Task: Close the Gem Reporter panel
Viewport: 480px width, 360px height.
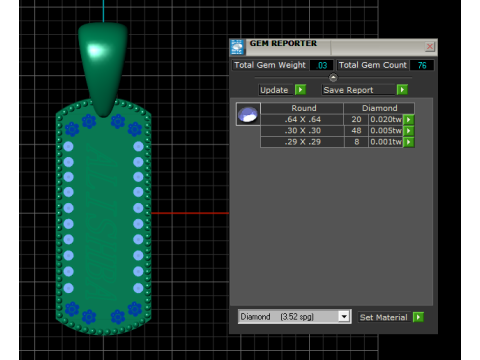Action: [x=430, y=47]
